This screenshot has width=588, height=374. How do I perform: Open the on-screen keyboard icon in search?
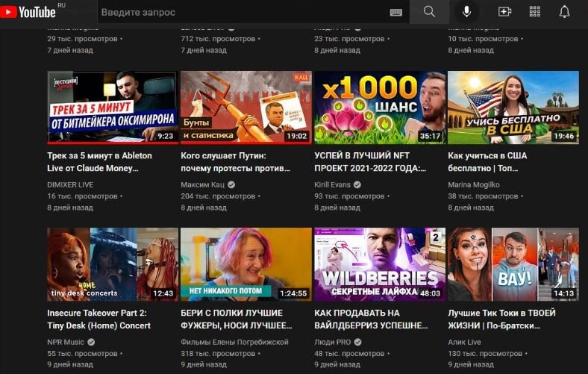395,13
